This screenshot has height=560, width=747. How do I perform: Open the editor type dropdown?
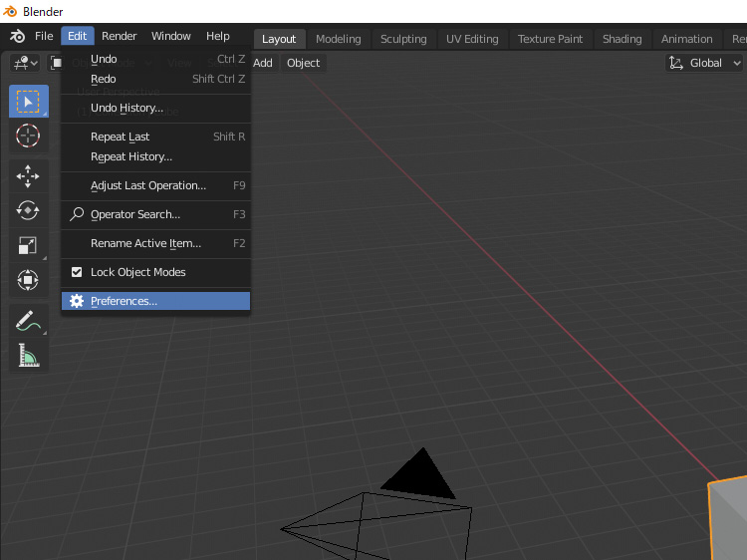[25, 63]
